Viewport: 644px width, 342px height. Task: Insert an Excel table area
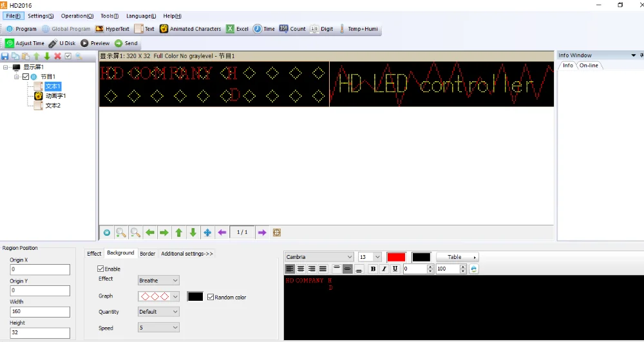237,29
